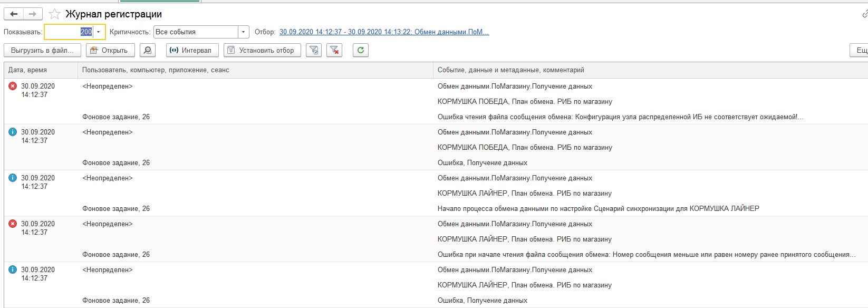Refresh the log with green arrow

360,50
